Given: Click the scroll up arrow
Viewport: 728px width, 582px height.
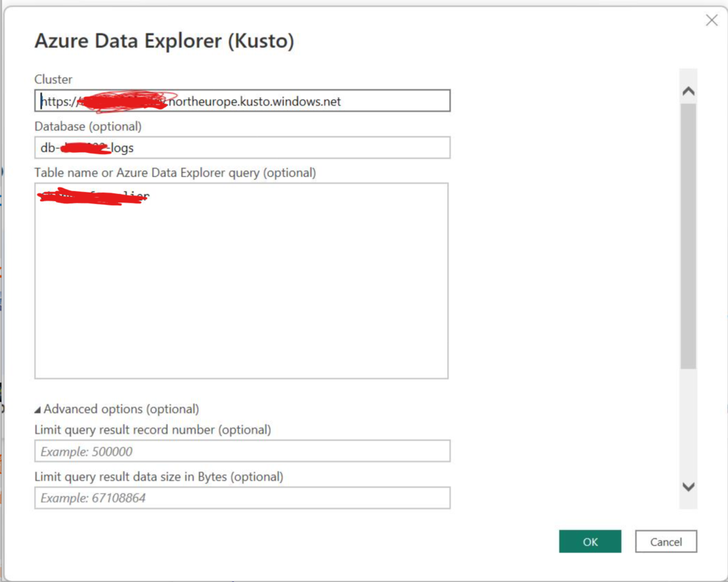Looking at the screenshot, I should [688, 91].
